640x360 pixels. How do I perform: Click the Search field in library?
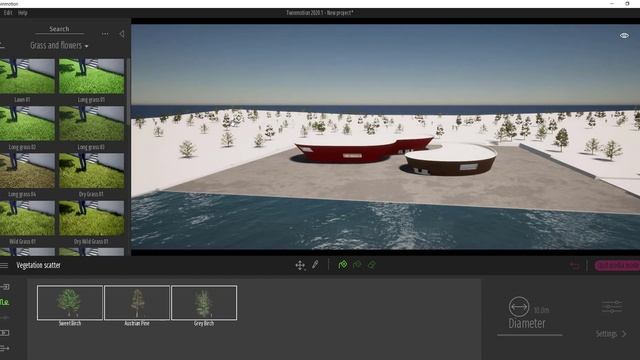[x=59, y=29]
